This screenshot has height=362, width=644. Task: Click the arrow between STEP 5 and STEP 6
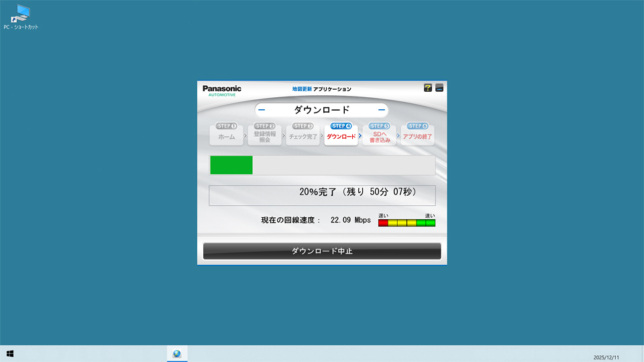pyautogui.click(x=398, y=135)
